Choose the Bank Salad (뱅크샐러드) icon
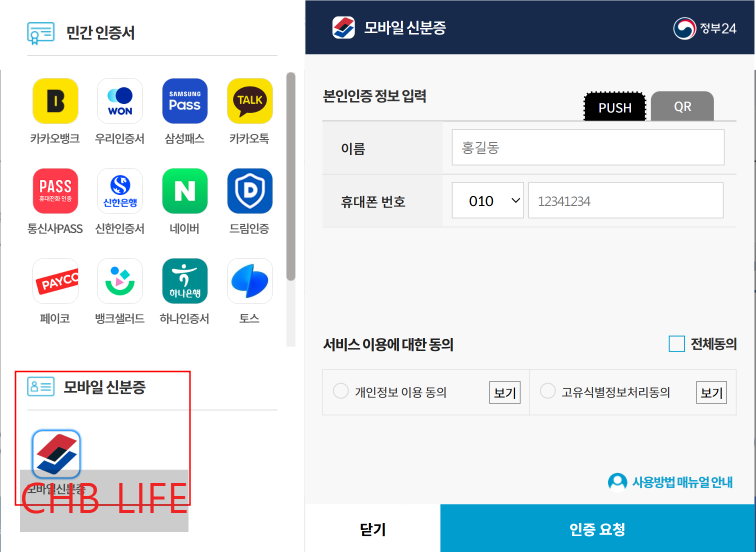756x552 pixels. (120, 281)
